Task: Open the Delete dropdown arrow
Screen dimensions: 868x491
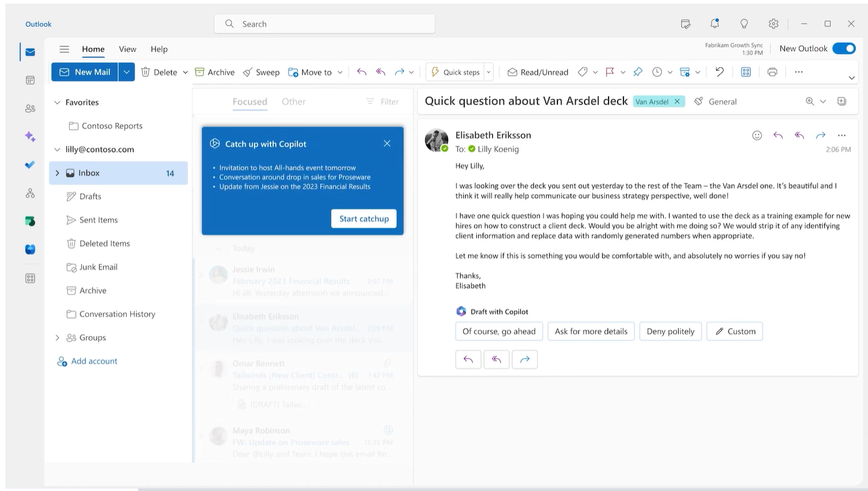Action: 185,72
